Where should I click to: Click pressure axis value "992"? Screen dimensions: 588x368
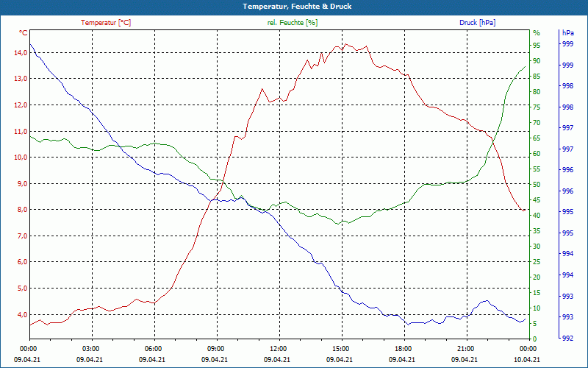click(567, 339)
